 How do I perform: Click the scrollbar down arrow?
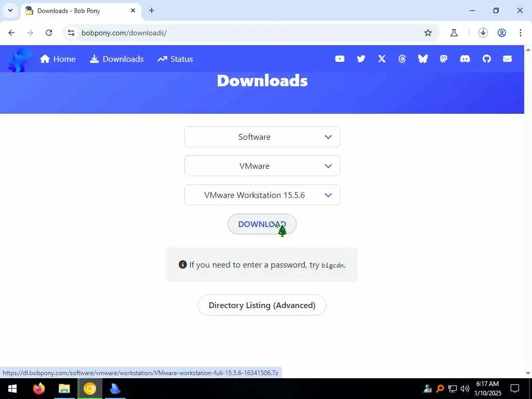coord(528,373)
